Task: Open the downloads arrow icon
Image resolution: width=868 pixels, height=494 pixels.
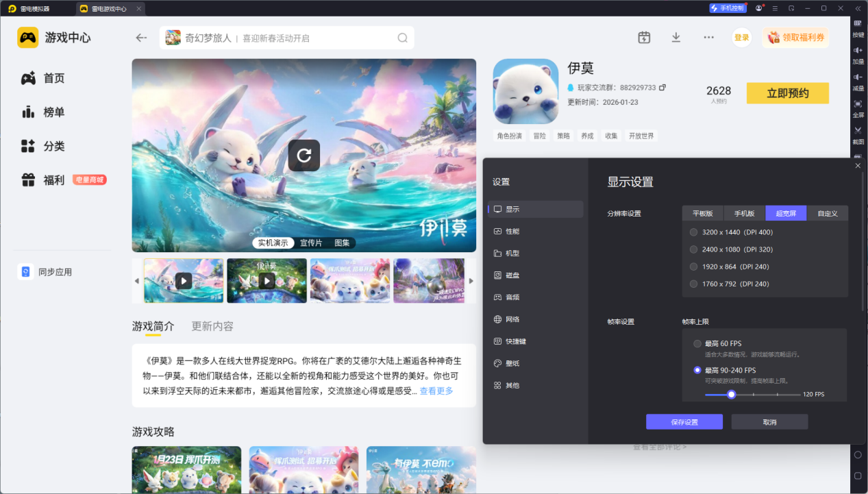Action: [x=676, y=38]
